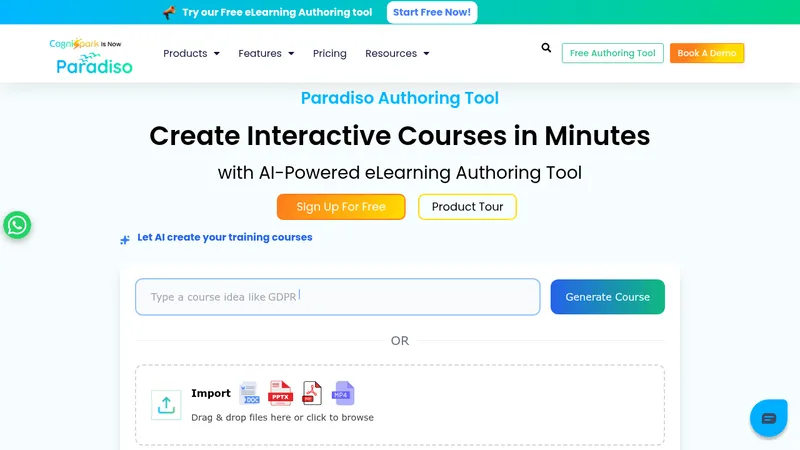The width and height of the screenshot is (800, 450).
Task: Expand the Resources dropdown menu
Action: pyautogui.click(x=397, y=53)
